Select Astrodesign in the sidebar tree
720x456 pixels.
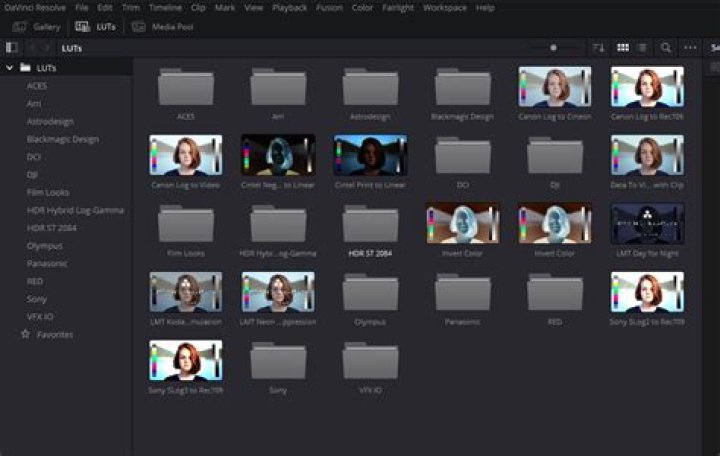[x=50, y=122]
